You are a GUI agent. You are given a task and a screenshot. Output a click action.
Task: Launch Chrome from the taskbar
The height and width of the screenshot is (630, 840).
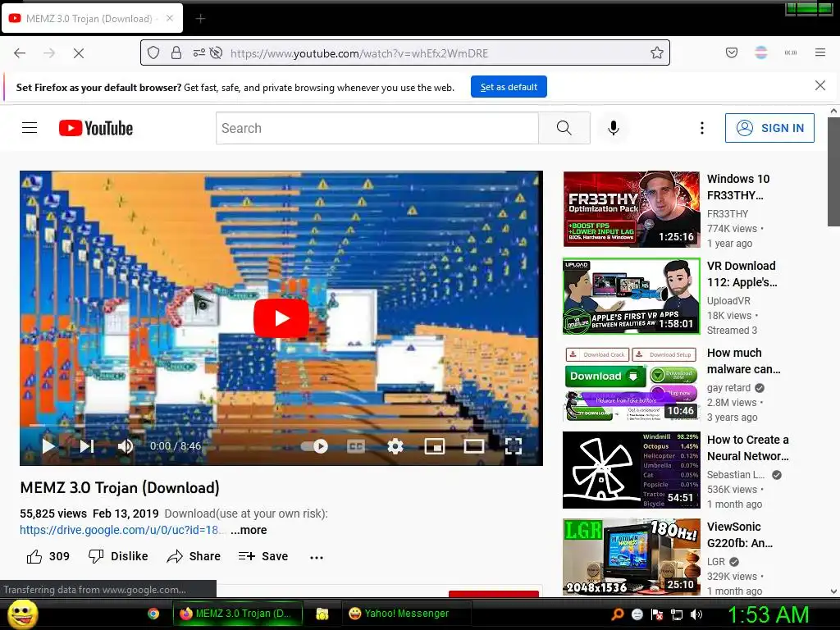tap(153, 614)
